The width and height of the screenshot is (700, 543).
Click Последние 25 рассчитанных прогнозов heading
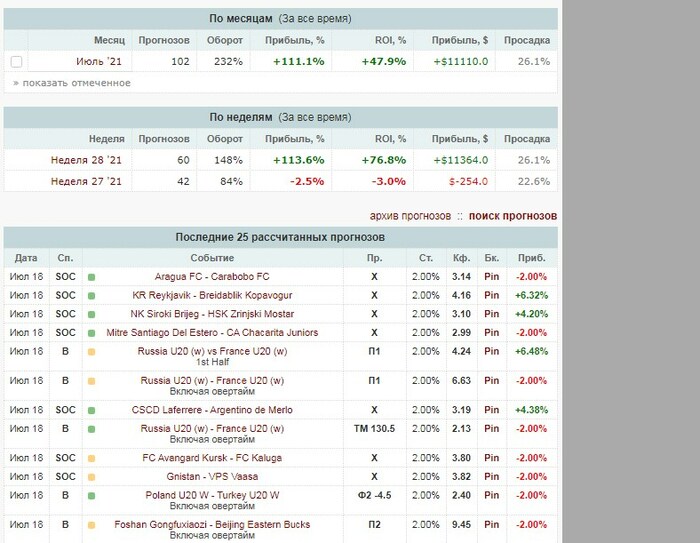280,237
